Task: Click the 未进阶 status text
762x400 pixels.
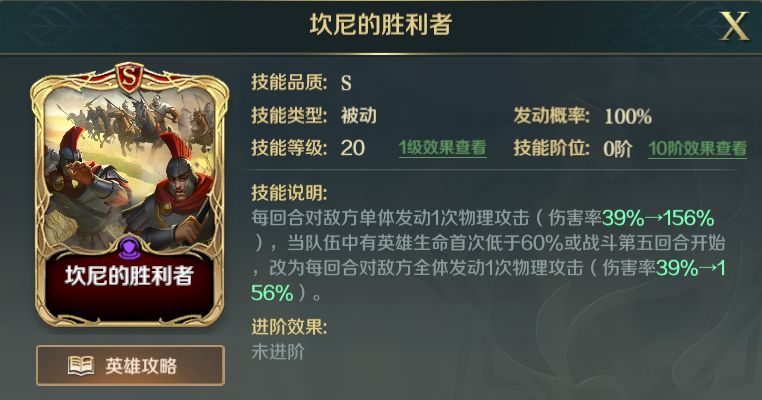Action: (x=278, y=351)
